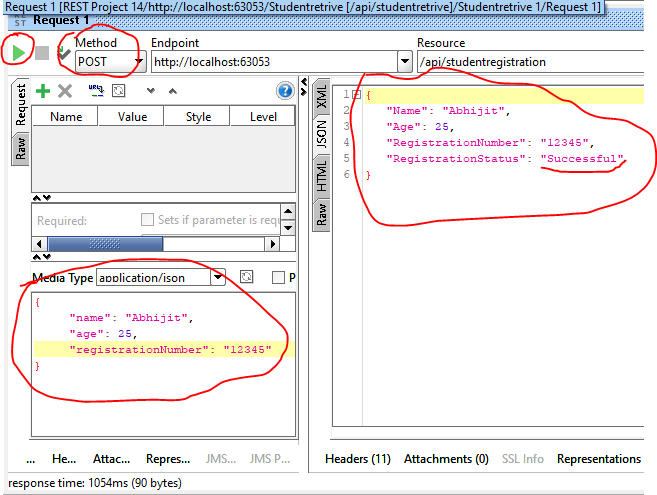657x495 pixels.
Task: Click the horizontal scrollbar thumb in properties panel
Action: click(105, 244)
